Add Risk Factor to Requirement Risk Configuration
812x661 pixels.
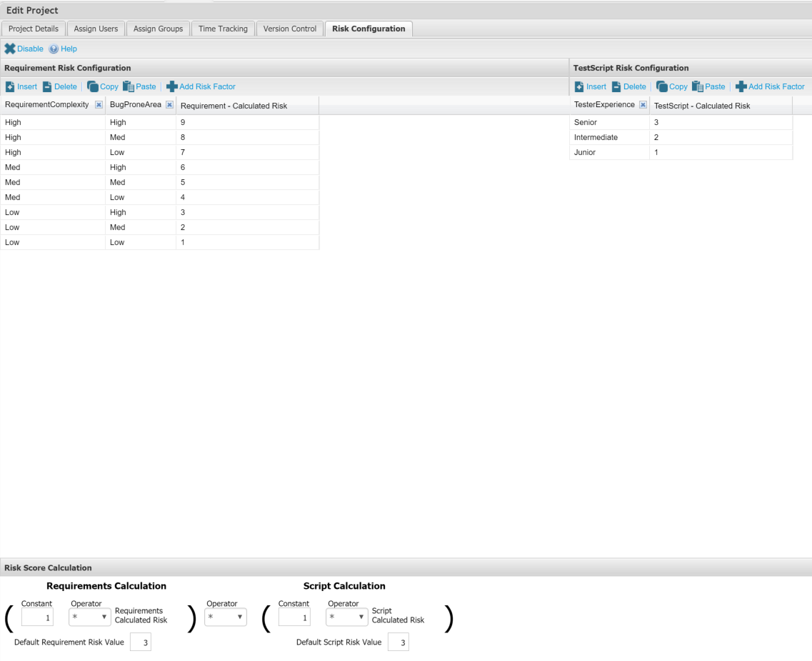(x=201, y=86)
